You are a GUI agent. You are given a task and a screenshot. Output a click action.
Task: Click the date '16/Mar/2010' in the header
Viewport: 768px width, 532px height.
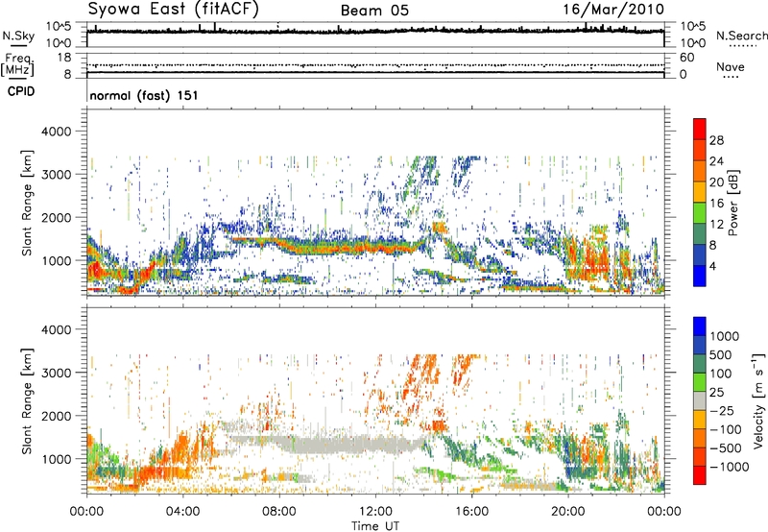click(x=613, y=10)
